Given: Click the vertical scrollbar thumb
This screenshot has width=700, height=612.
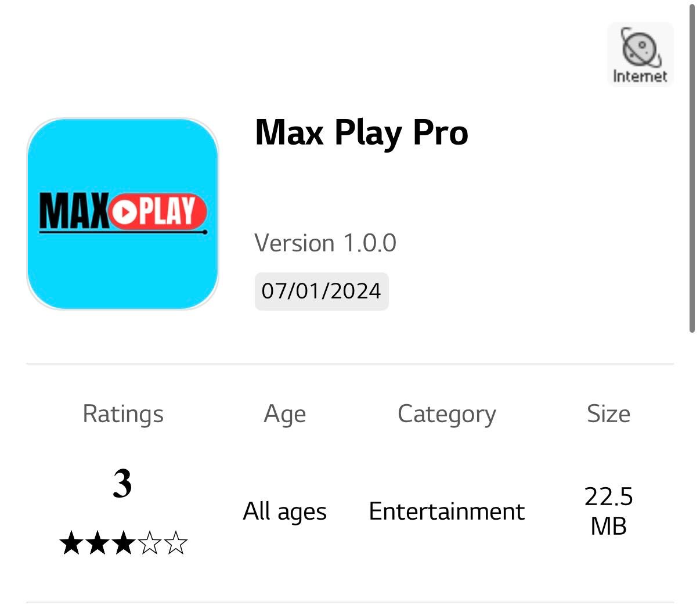Looking at the screenshot, I should [692, 168].
